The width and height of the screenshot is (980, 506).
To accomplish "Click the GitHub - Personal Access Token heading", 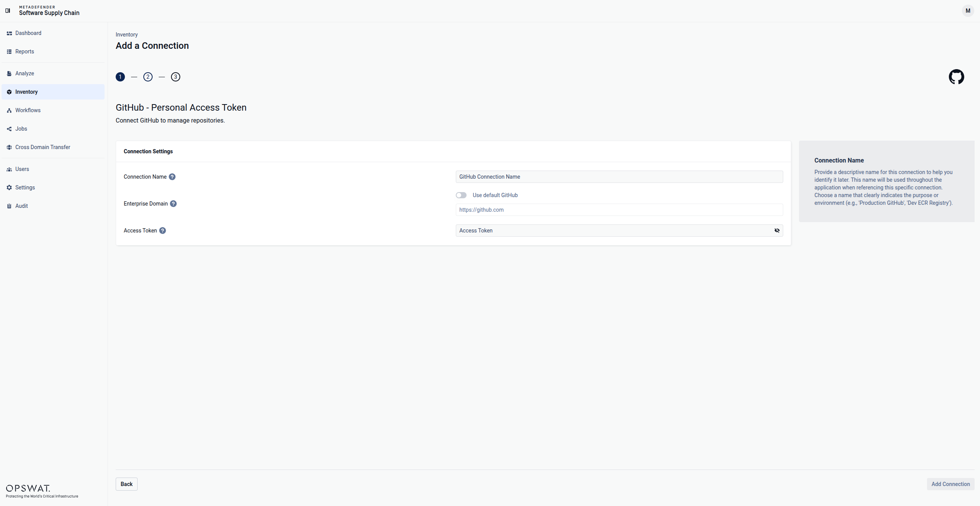I will point(181,108).
